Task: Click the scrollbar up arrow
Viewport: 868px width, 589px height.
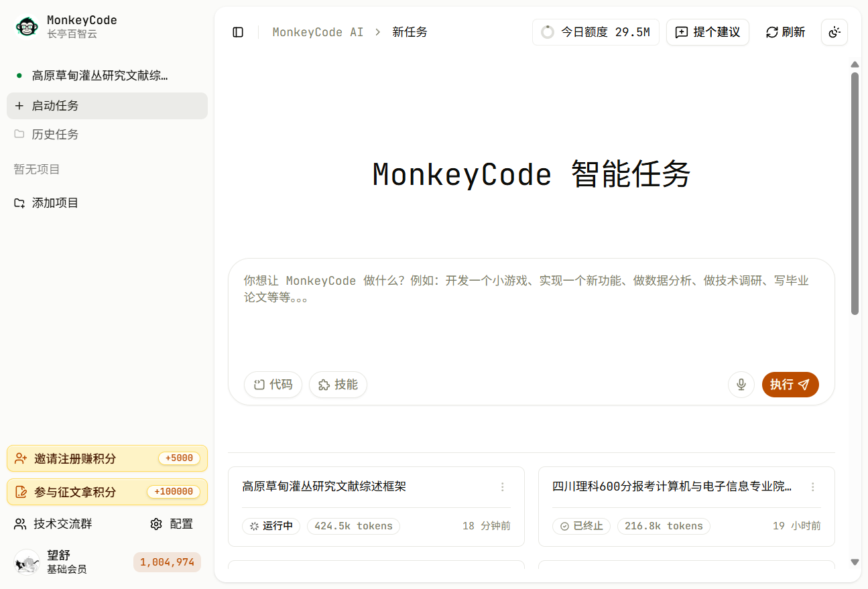Action: click(x=855, y=64)
